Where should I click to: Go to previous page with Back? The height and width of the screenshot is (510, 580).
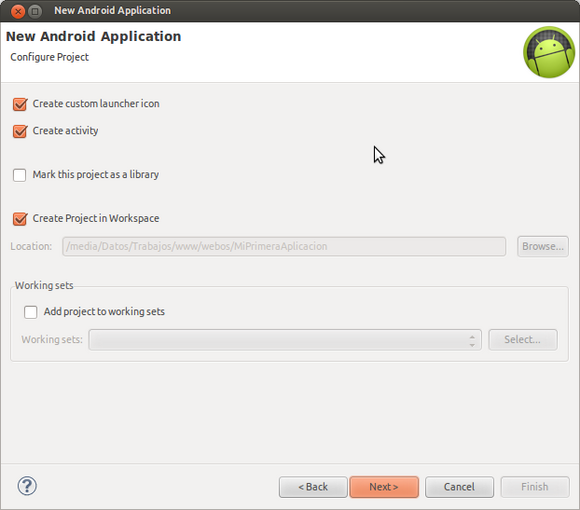(313, 487)
